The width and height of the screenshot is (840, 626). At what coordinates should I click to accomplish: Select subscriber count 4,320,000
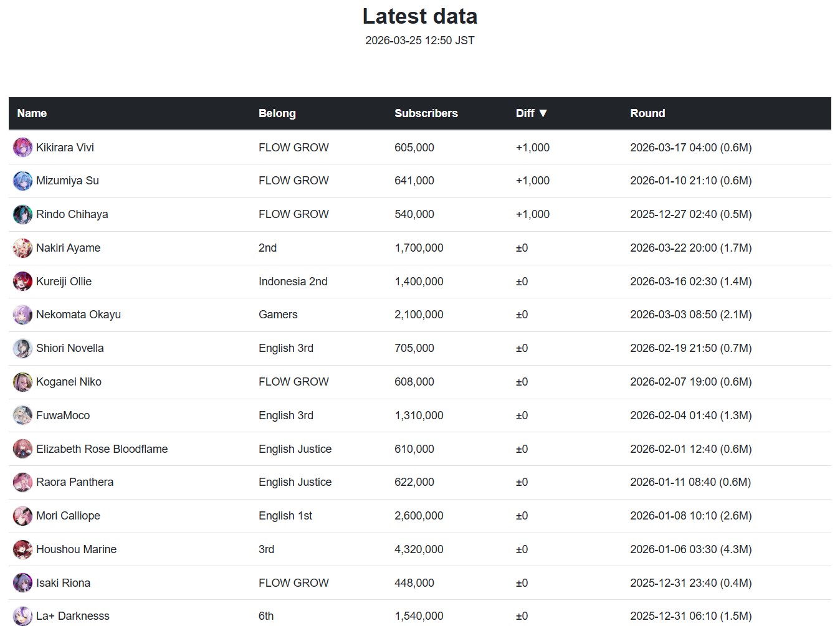pyautogui.click(x=419, y=549)
